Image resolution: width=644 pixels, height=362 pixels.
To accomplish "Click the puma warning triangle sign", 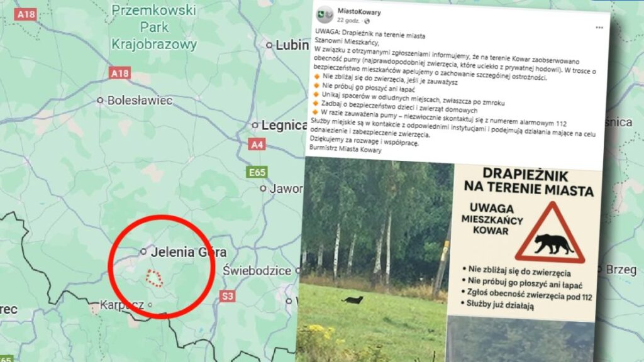I will click(x=550, y=233).
